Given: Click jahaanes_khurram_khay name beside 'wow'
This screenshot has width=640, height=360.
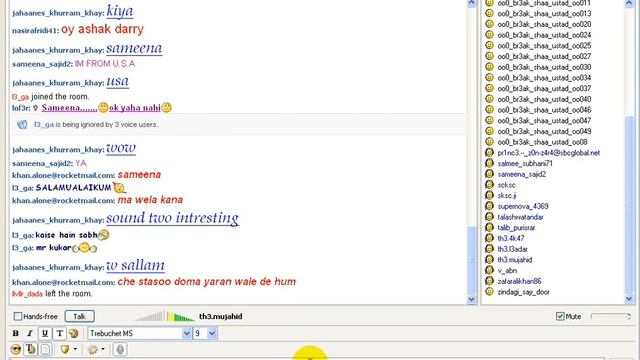Looking at the screenshot, I should click(x=58, y=149).
